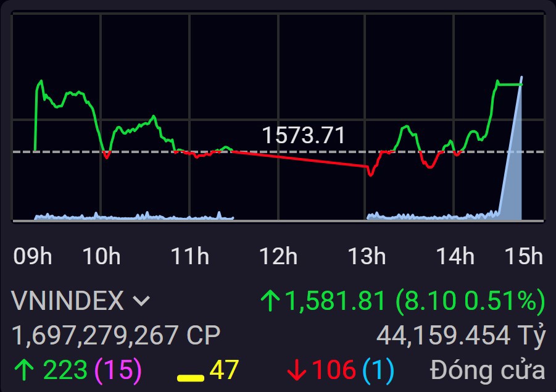This screenshot has height=392, width=556.
Task: Click the red decliners arrow icon
Action: pyautogui.click(x=296, y=370)
